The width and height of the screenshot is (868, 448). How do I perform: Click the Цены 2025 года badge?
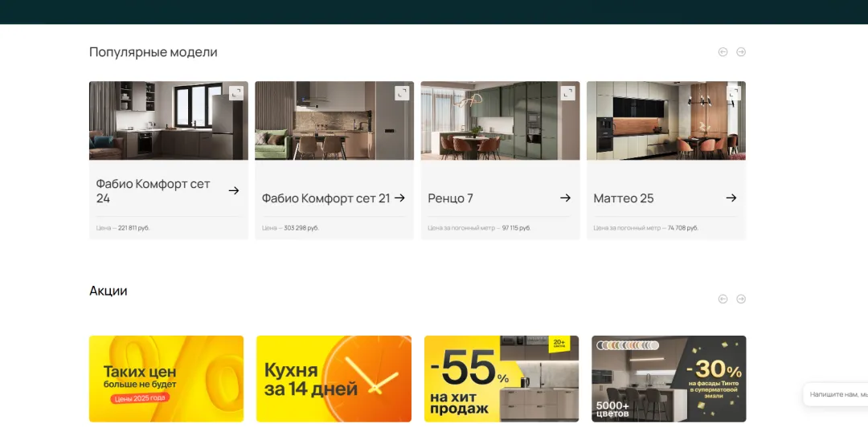tap(140, 397)
